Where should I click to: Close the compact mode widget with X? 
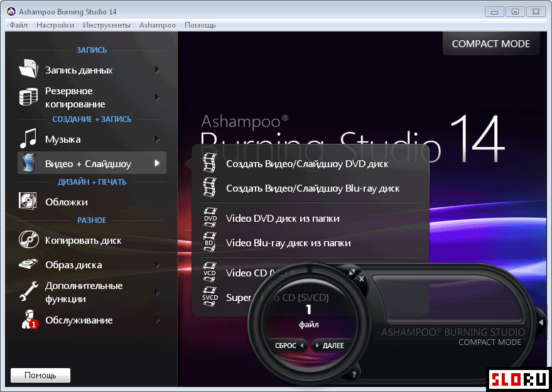click(362, 278)
